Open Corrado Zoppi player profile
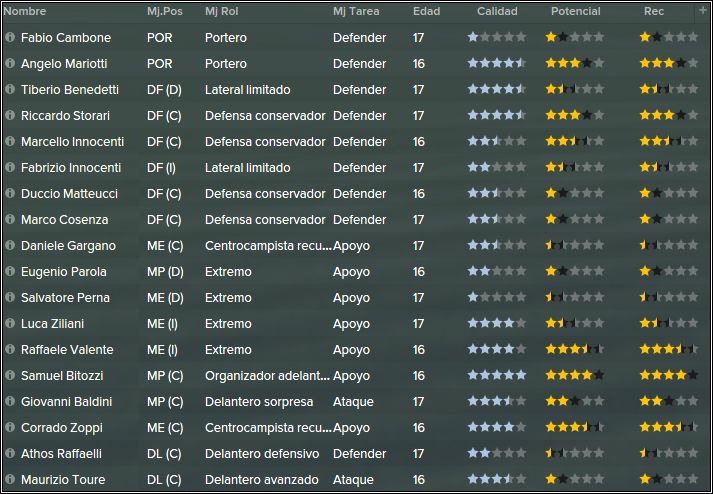713x494 pixels. point(62,428)
